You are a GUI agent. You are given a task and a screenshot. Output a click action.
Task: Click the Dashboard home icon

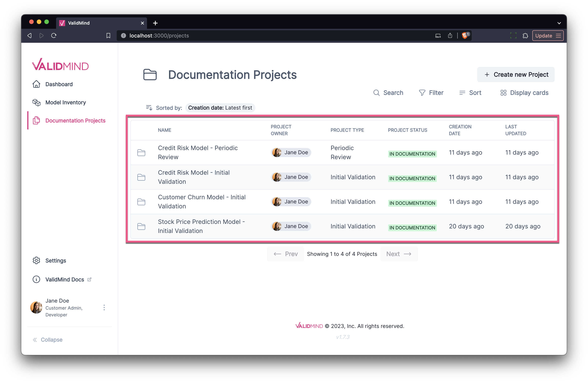[36, 84]
